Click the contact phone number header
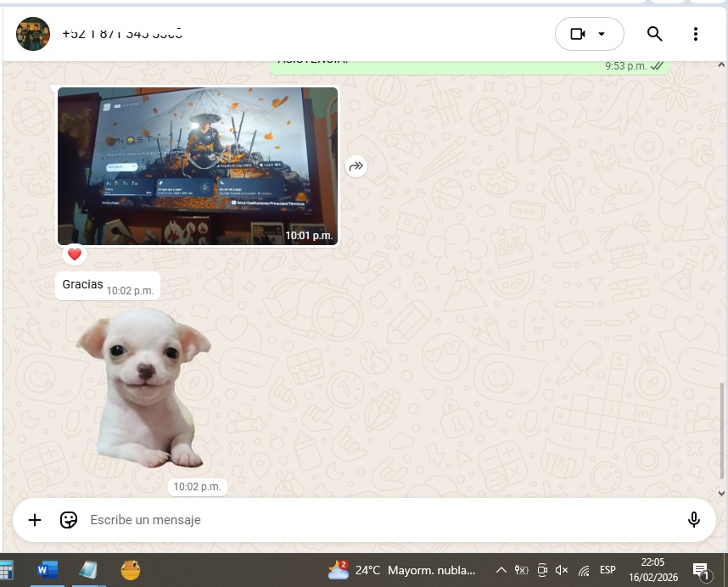Image resolution: width=728 pixels, height=587 pixels. [x=122, y=34]
